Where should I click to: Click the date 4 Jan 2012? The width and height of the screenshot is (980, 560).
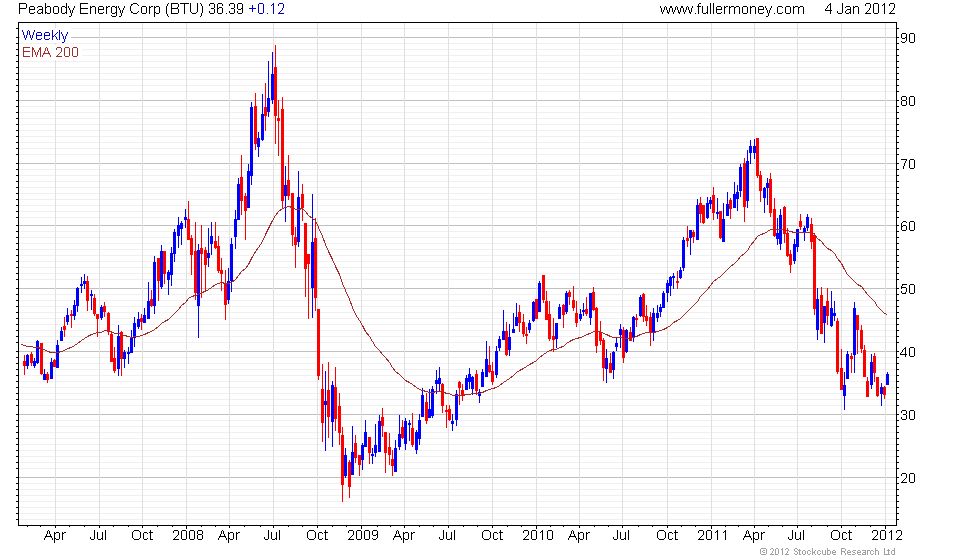click(x=859, y=9)
